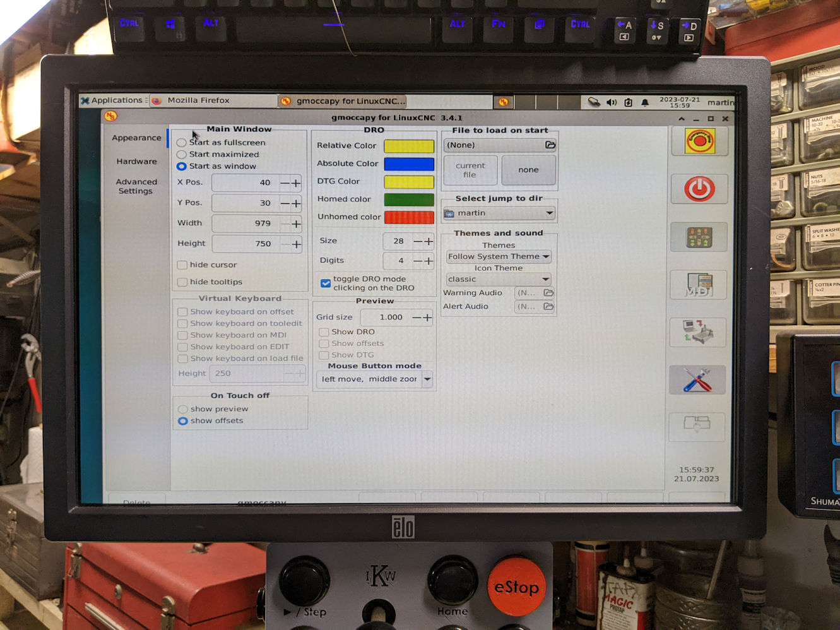The image size is (840, 630).
Task: Enable Show DRO in preview
Action: pyautogui.click(x=324, y=332)
